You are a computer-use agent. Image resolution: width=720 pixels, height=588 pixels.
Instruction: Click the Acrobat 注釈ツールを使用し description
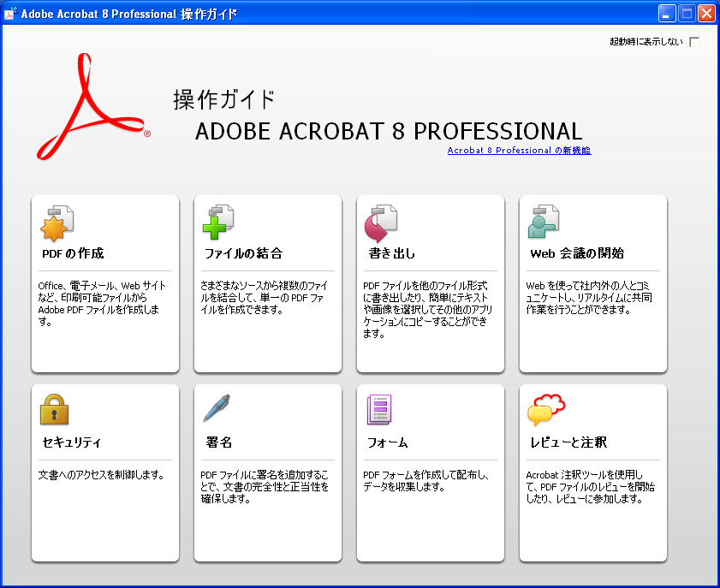591,486
